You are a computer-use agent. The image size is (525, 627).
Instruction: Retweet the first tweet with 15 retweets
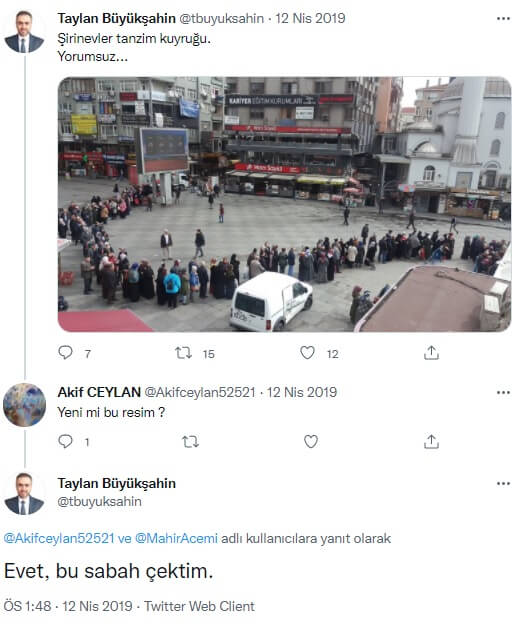tap(184, 353)
